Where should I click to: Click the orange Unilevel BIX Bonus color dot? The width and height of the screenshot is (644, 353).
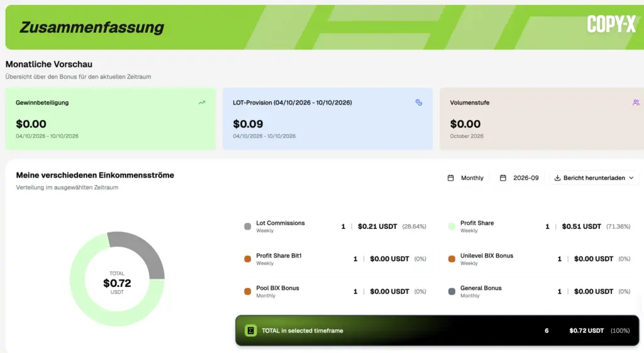[452, 259]
